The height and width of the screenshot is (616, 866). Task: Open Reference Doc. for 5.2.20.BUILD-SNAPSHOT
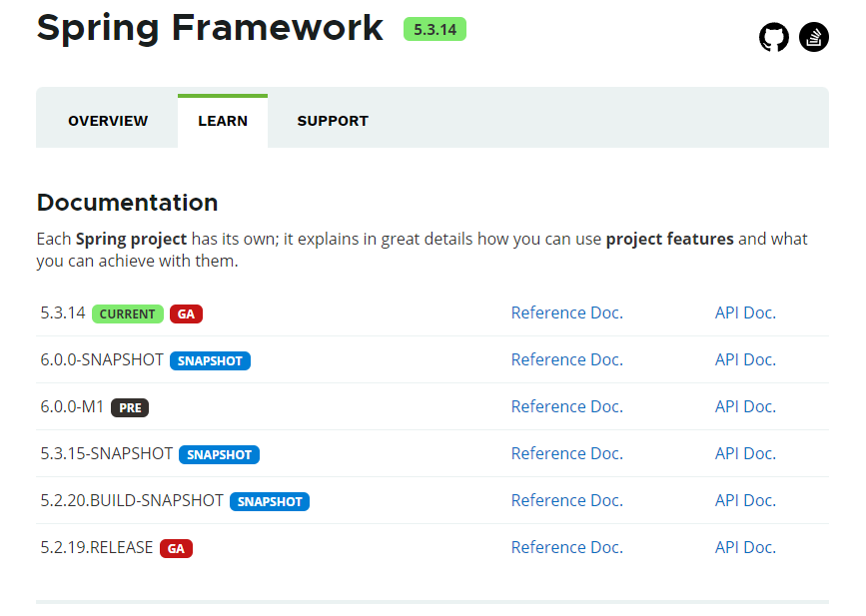(566, 500)
